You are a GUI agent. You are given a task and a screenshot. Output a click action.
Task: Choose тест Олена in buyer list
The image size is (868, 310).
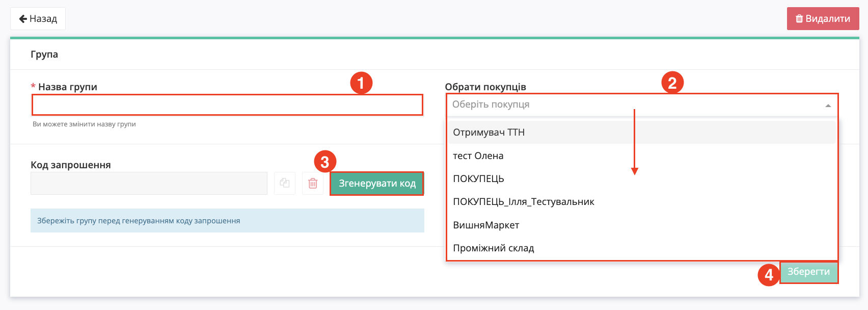point(642,156)
